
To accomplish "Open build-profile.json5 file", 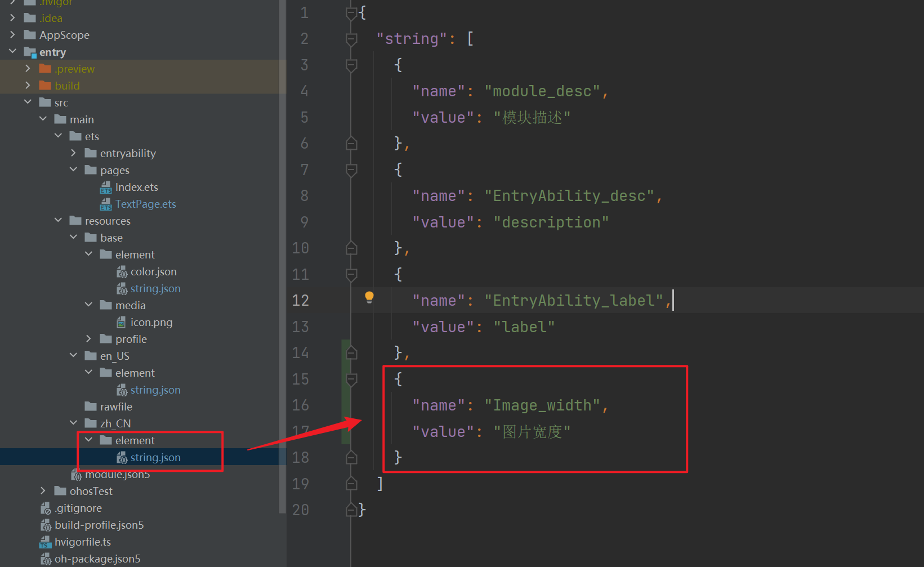I will coord(99,525).
